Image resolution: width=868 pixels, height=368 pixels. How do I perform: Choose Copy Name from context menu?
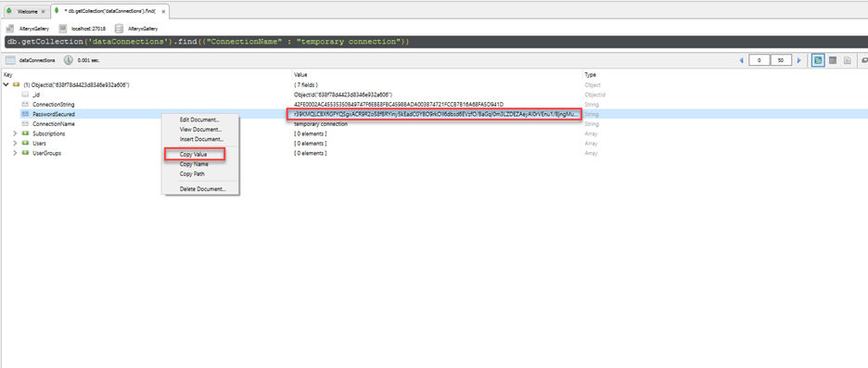point(194,164)
